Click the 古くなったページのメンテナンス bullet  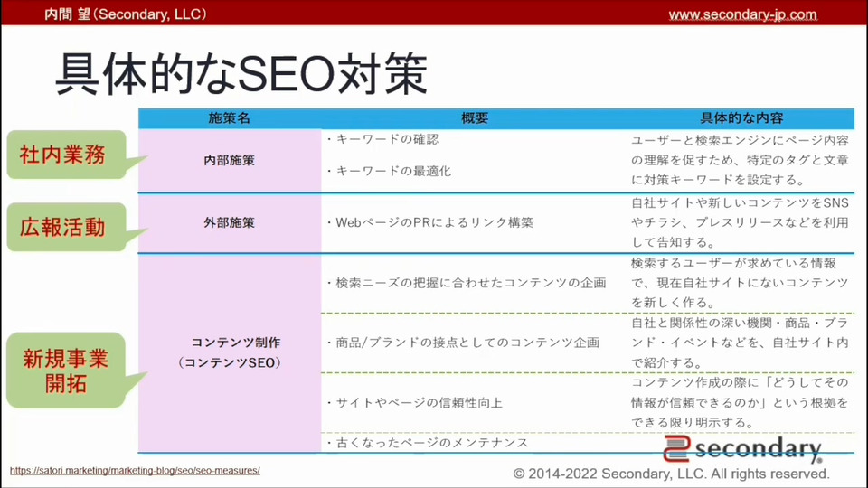click(427, 443)
